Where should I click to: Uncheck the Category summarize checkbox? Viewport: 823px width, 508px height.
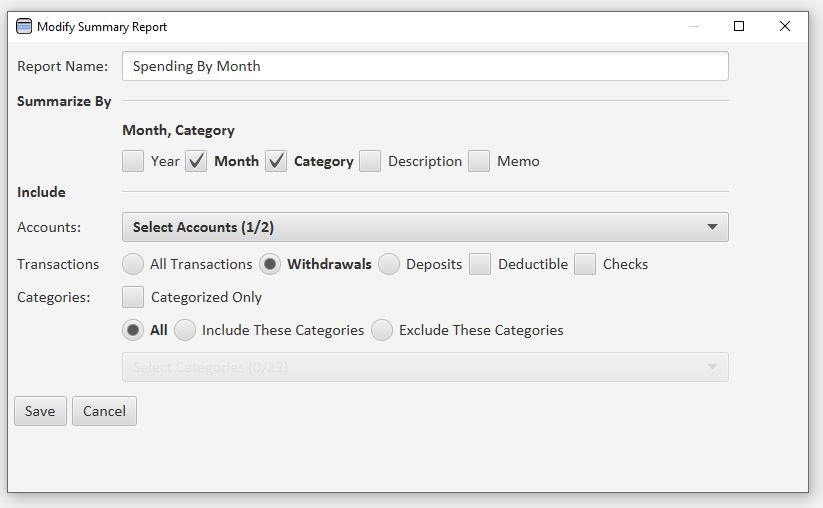click(x=276, y=161)
